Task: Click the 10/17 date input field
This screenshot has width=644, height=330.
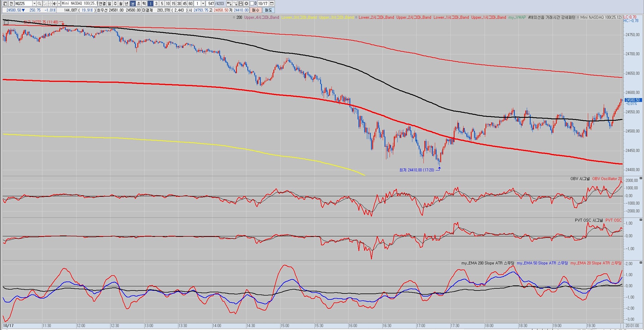Action: pyautogui.click(x=263, y=3)
